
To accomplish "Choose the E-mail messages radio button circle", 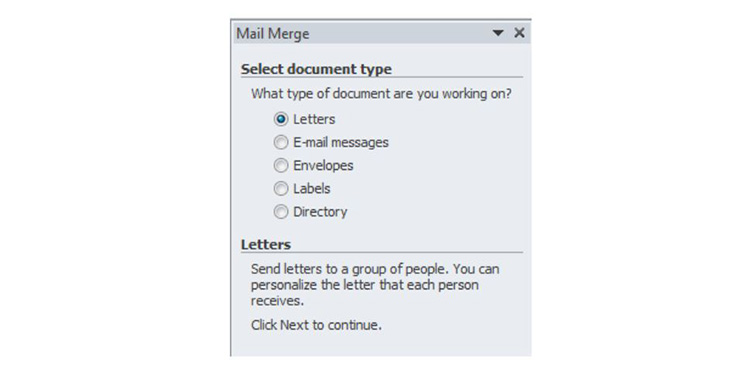I will coord(281,142).
